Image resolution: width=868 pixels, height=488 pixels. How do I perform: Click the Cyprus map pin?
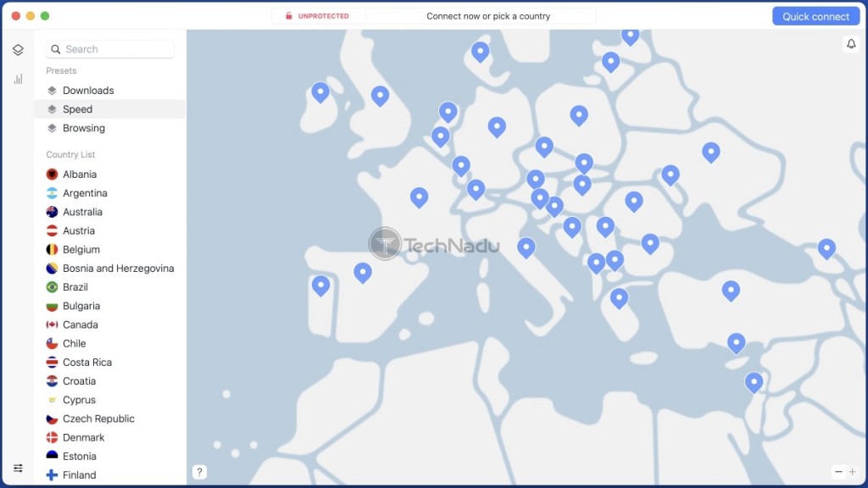[736, 342]
